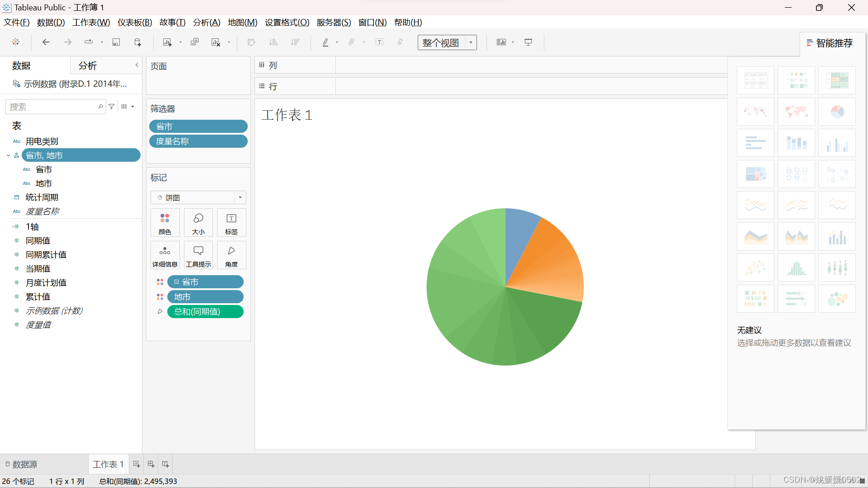The height and width of the screenshot is (488, 868).
Task: Click the Angle card in Marks
Action: click(x=231, y=255)
